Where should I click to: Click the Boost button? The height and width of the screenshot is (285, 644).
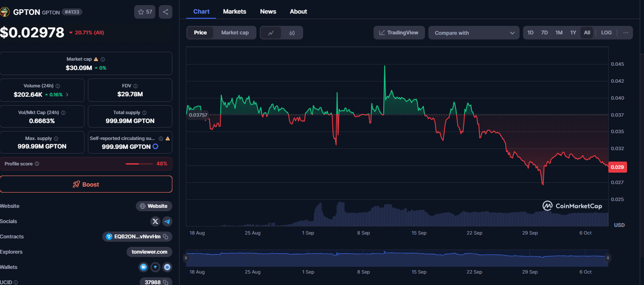[x=86, y=184]
